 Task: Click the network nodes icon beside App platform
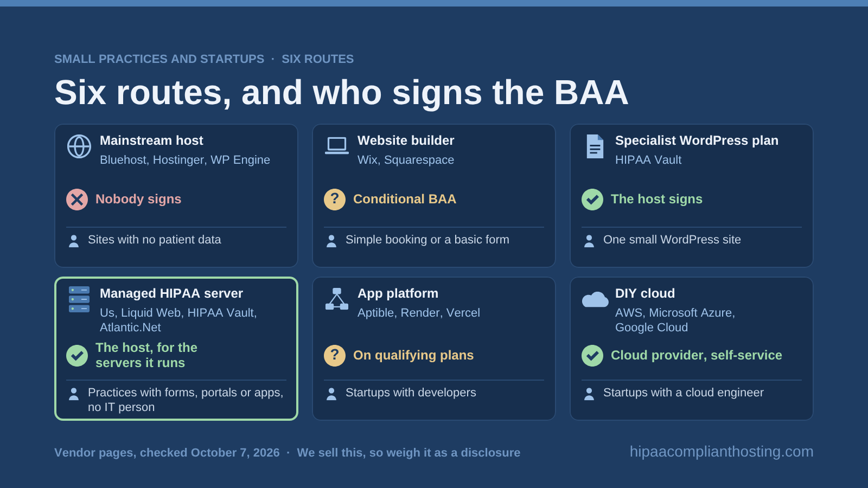(x=337, y=299)
